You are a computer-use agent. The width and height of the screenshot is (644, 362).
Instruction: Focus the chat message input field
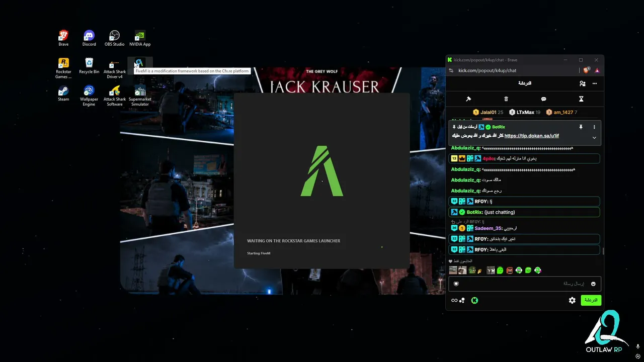(525, 284)
